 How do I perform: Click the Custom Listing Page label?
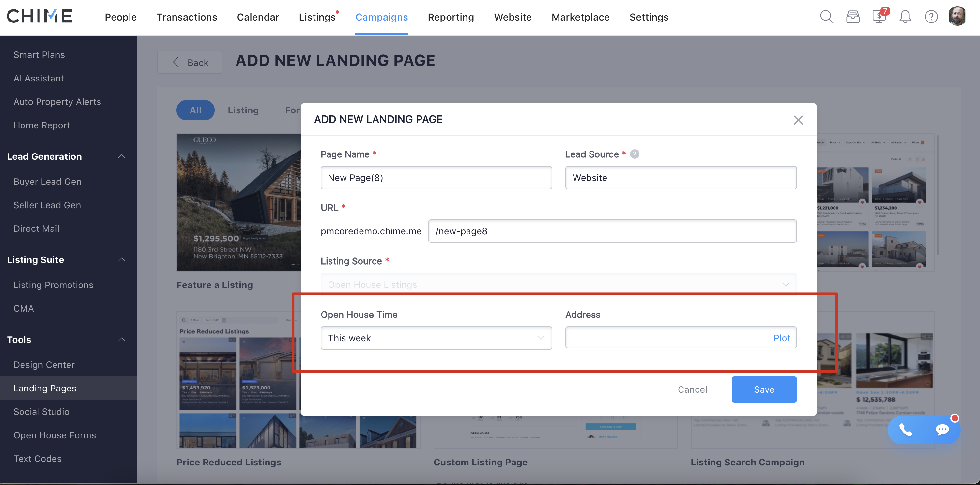[481, 462]
